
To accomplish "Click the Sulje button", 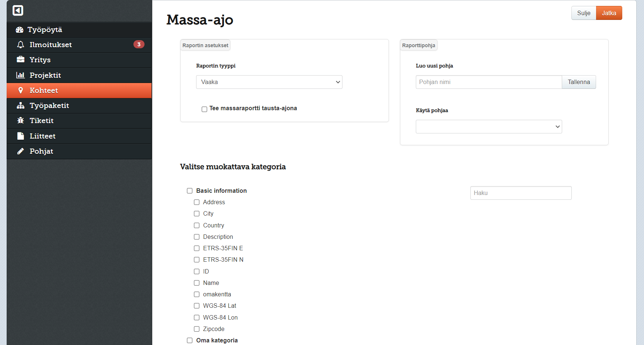I will pyautogui.click(x=584, y=13).
